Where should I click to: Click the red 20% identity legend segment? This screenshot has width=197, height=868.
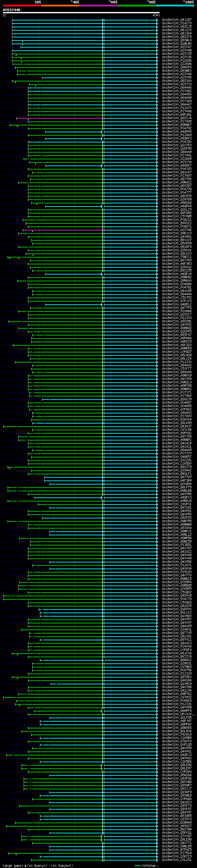(x=22, y=6)
